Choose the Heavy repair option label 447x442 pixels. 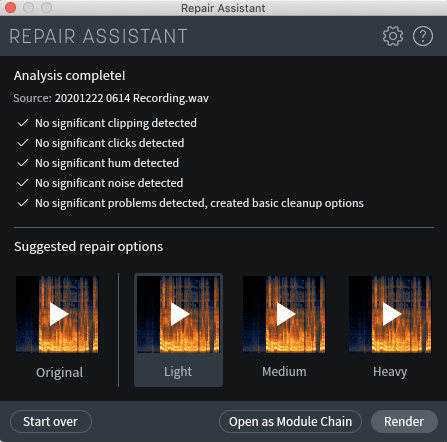pyautogui.click(x=390, y=372)
